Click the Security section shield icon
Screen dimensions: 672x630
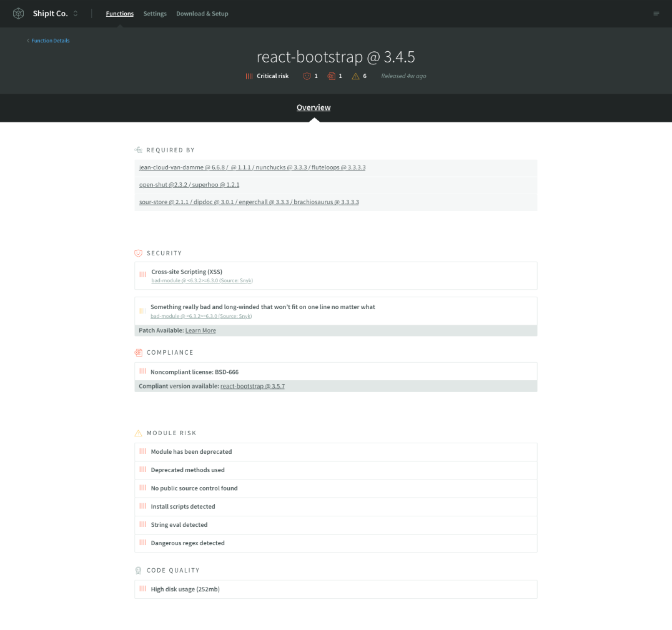138,253
